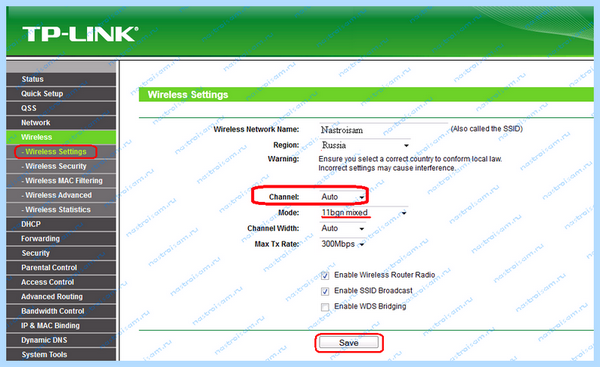Click the TP-LINK logo in the header

click(x=80, y=34)
